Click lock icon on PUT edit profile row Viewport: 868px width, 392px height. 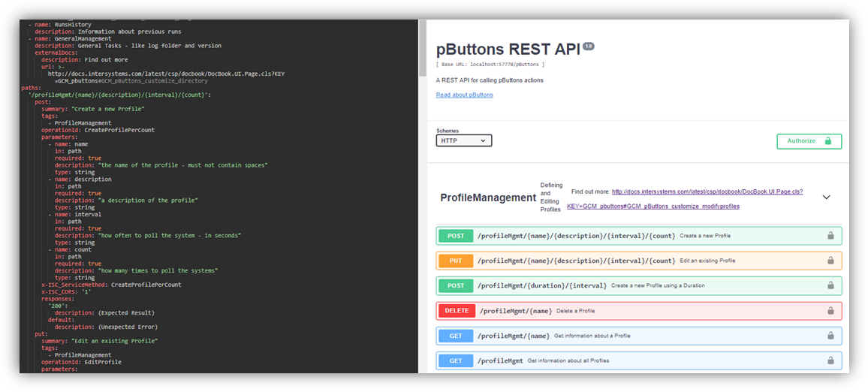click(830, 261)
